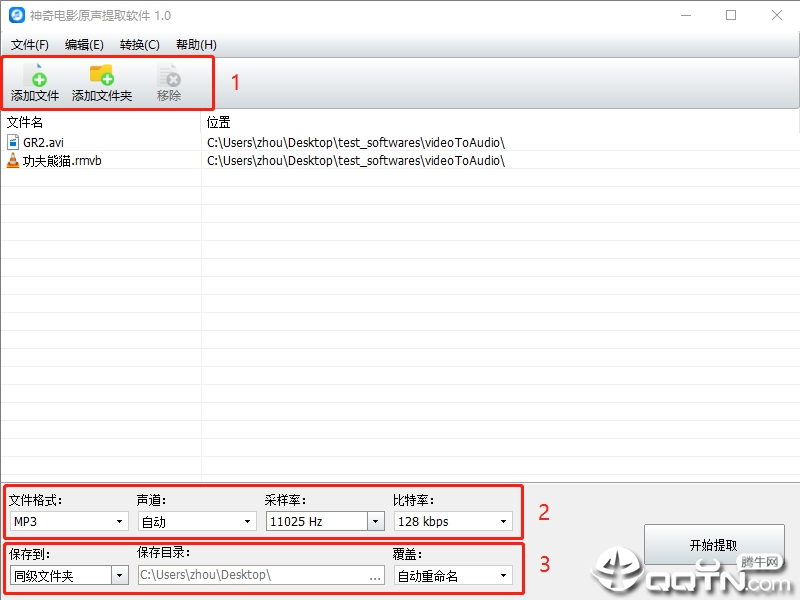Select the GR2.avi file name
800x600 pixels.
43,142
